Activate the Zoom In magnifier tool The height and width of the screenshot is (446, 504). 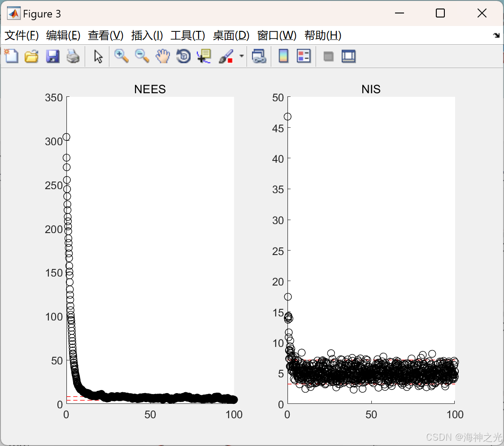[x=122, y=56]
